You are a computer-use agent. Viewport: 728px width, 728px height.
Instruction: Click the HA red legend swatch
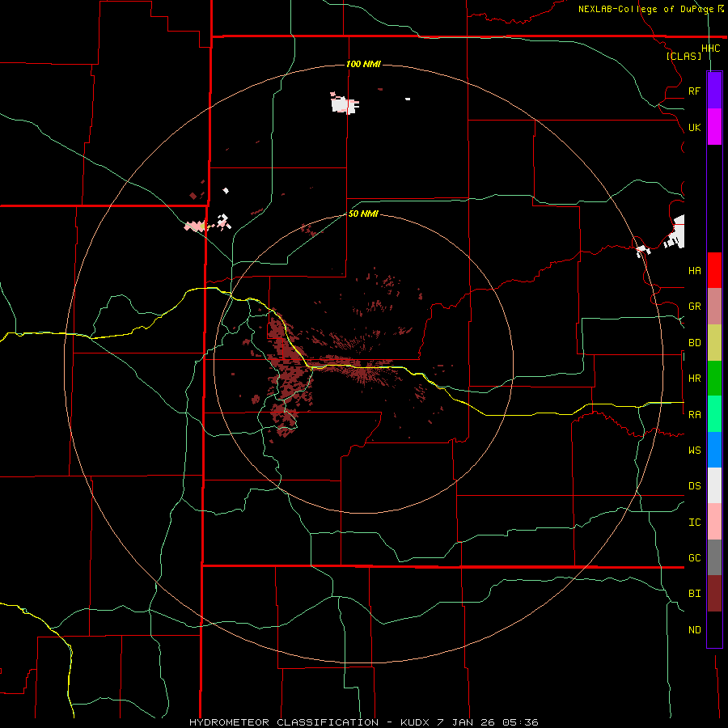714,270
